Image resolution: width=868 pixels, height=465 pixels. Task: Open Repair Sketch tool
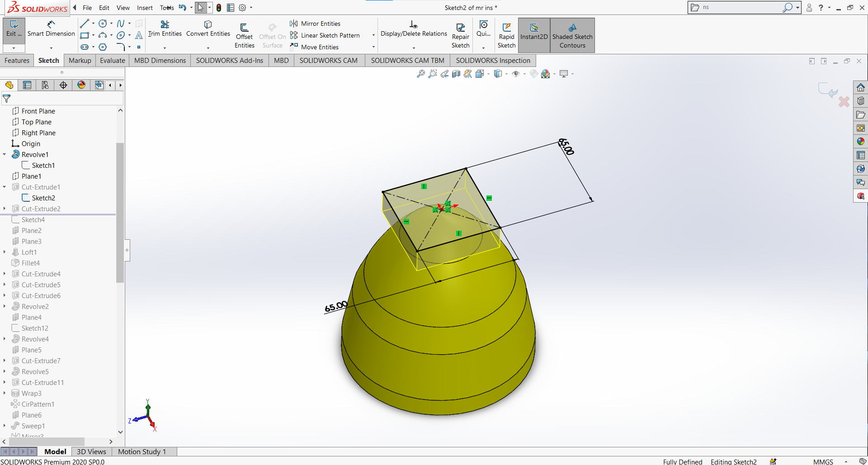(x=461, y=35)
